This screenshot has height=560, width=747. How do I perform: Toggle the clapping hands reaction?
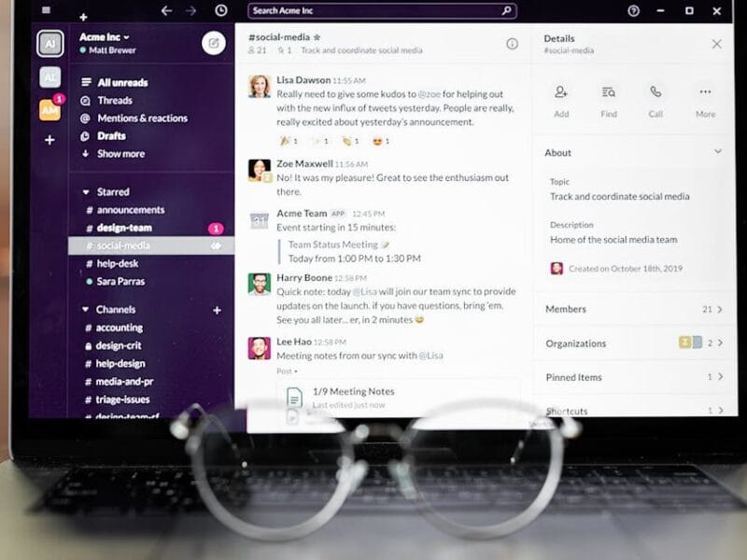coord(350,141)
